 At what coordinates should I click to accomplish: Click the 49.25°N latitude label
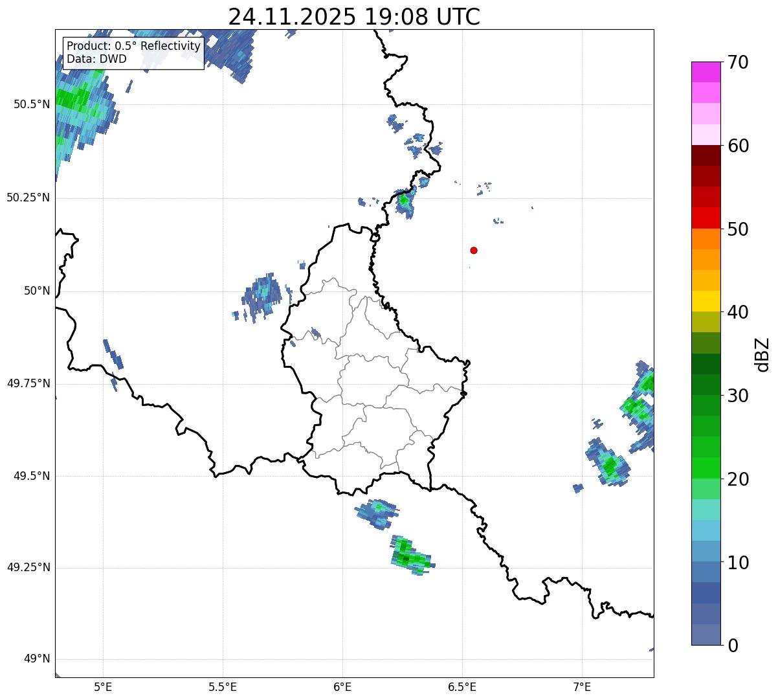(x=28, y=567)
